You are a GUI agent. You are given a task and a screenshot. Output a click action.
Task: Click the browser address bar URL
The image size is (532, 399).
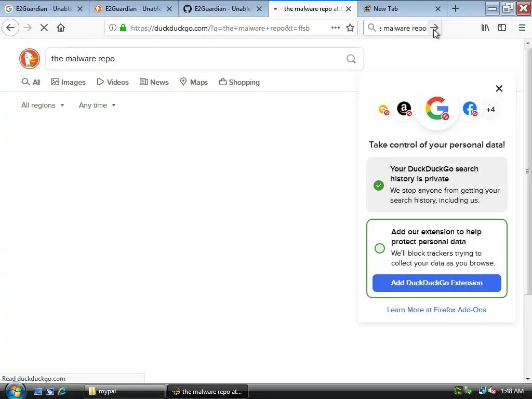point(220,28)
